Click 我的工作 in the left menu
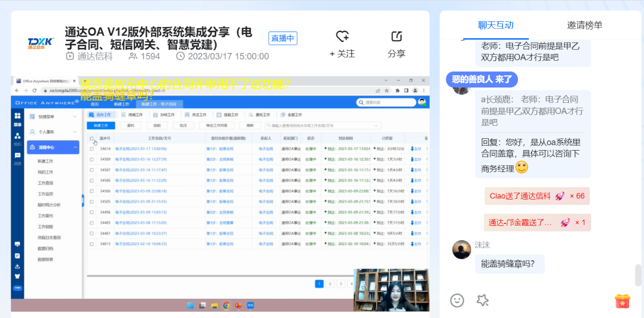The height and width of the screenshot is (318, 644). point(46,172)
